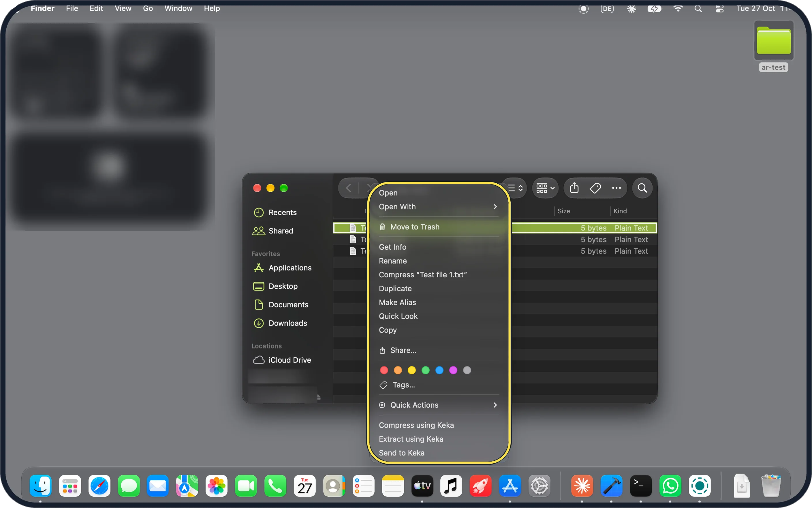Open Control Center in menu bar
812x508 pixels.
click(719, 9)
